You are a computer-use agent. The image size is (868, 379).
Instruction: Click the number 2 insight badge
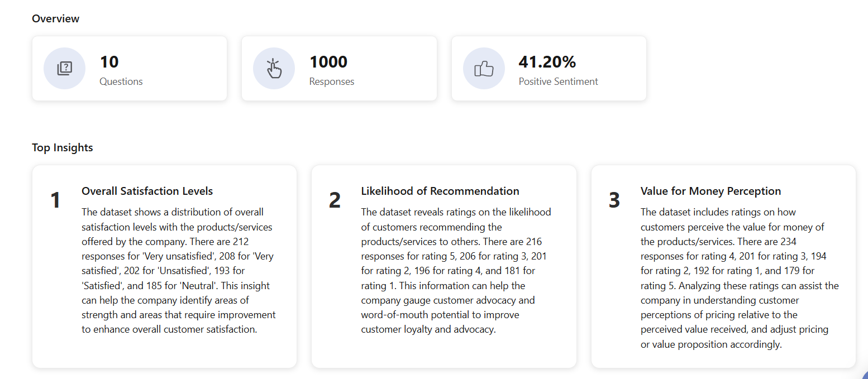pos(335,200)
